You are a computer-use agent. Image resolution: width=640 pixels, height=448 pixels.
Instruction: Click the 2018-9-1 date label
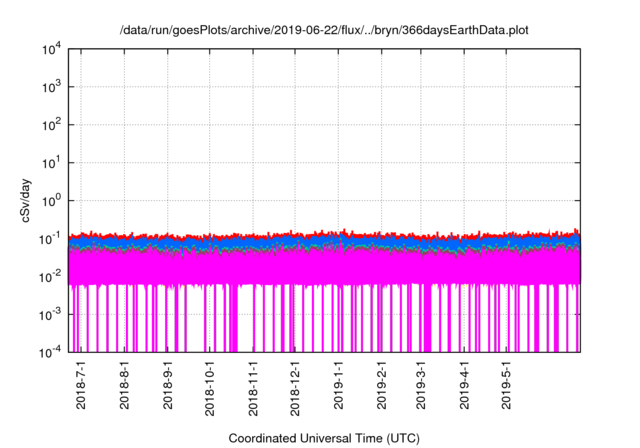pos(167,384)
